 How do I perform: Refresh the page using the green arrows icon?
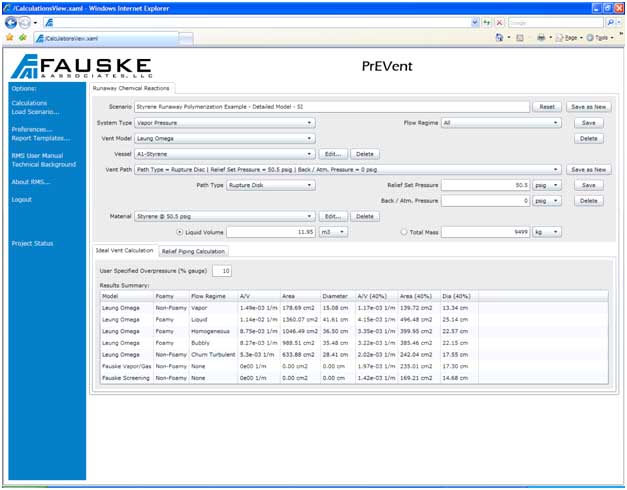tap(487, 23)
